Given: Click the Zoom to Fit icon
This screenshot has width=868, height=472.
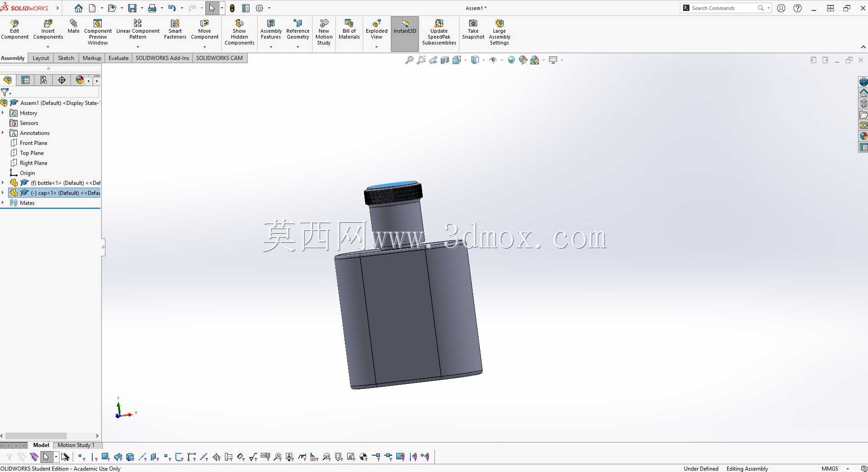Looking at the screenshot, I should (409, 60).
